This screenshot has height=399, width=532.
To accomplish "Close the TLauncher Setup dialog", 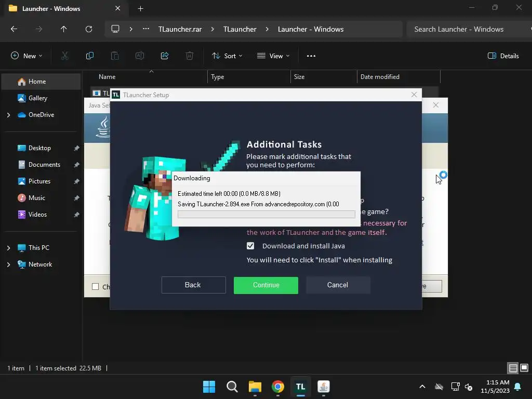I will click(x=414, y=95).
